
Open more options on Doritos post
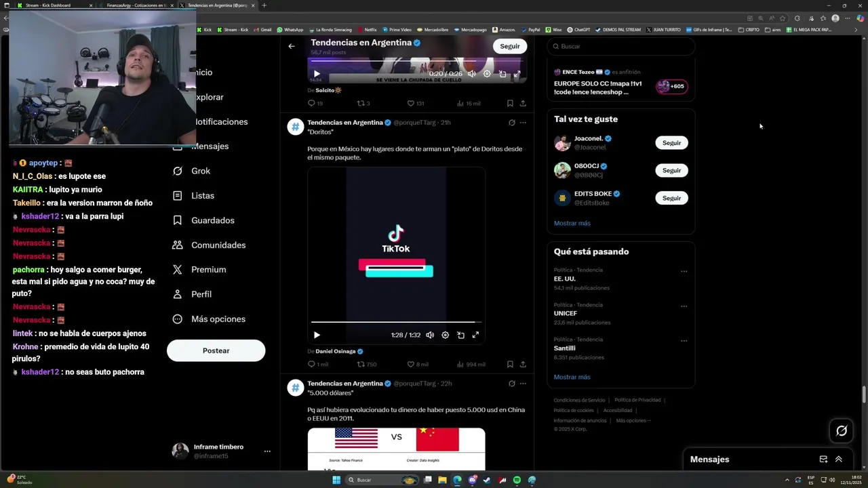[x=523, y=123]
